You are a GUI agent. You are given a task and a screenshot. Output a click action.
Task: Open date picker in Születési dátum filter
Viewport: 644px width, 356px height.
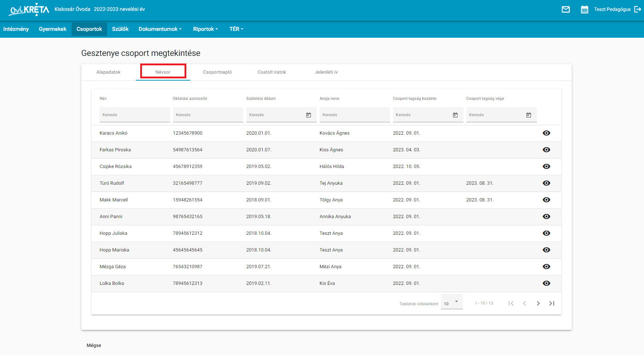pyautogui.click(x=308, y=115)
